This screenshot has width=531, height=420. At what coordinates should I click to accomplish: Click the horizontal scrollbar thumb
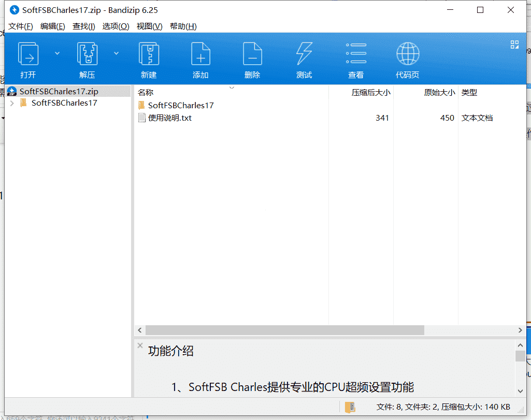[285, 330]
